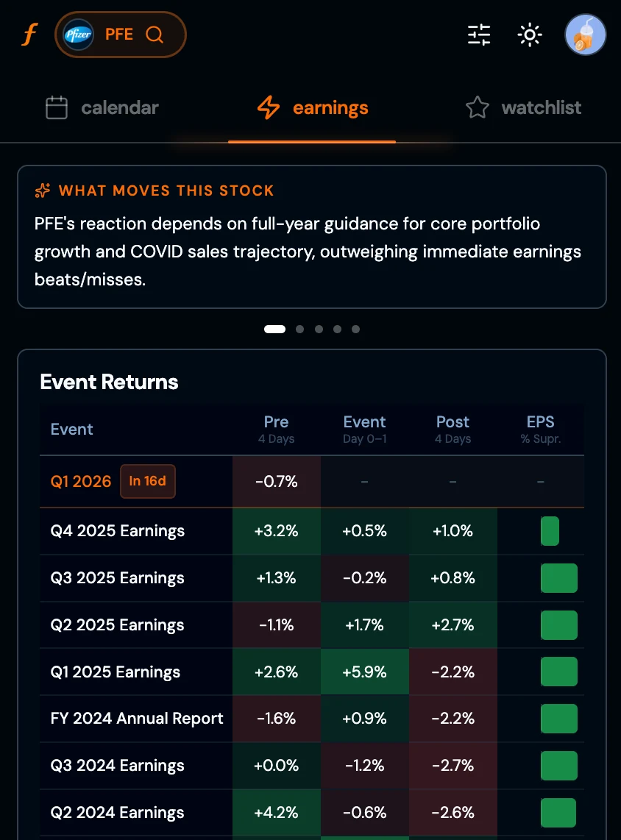Screen dimensions: 621x840
Task: Open the orange f app logo
Action: [29, 34]
